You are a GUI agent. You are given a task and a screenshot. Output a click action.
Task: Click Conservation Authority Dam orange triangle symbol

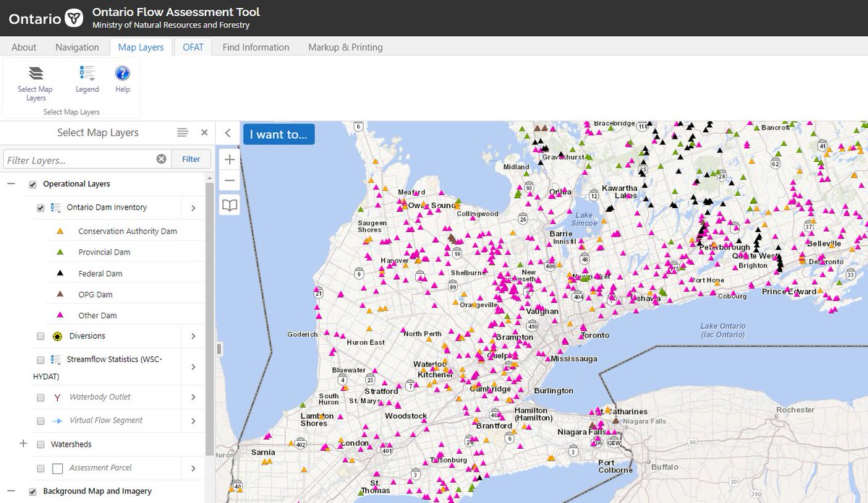coord(61,231)
